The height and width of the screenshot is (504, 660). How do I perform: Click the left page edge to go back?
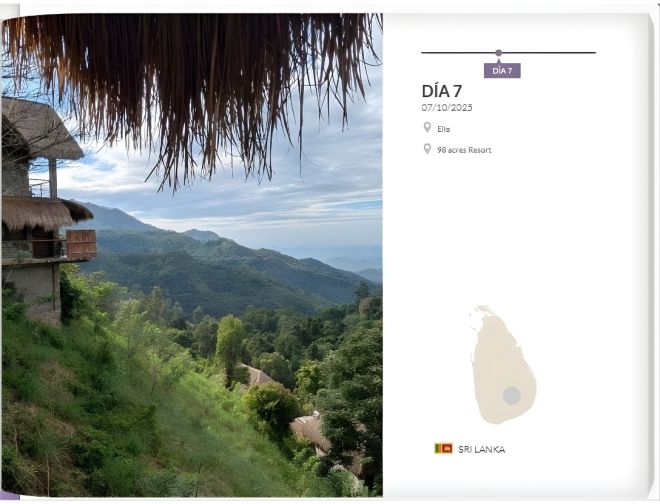(5, 250)
